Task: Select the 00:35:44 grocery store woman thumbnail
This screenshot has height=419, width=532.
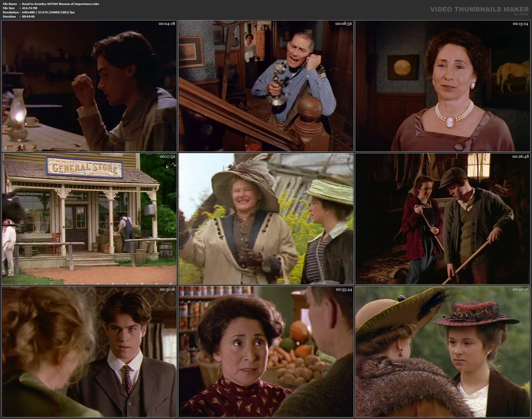Action: pos(266,352)
